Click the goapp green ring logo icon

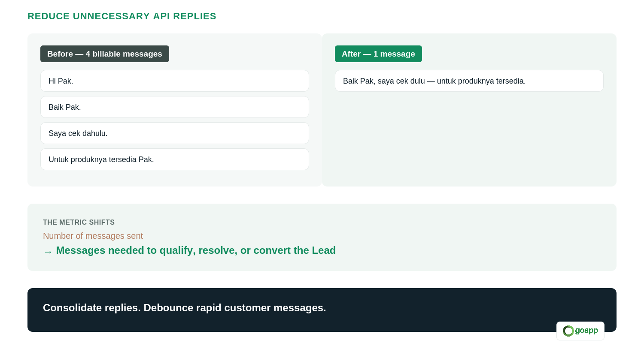pos(568,331)
